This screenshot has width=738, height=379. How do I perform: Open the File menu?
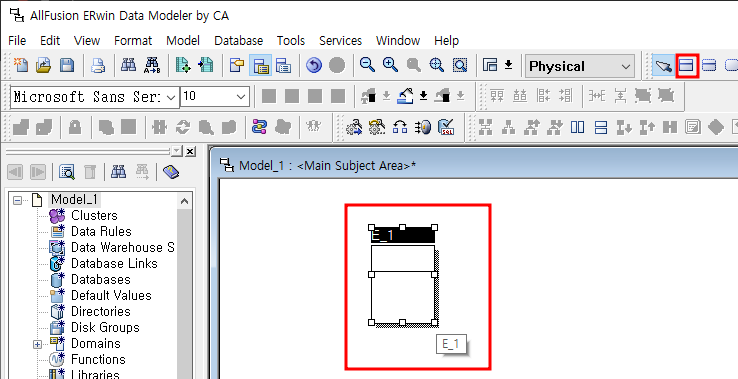(x=17, y=40)
